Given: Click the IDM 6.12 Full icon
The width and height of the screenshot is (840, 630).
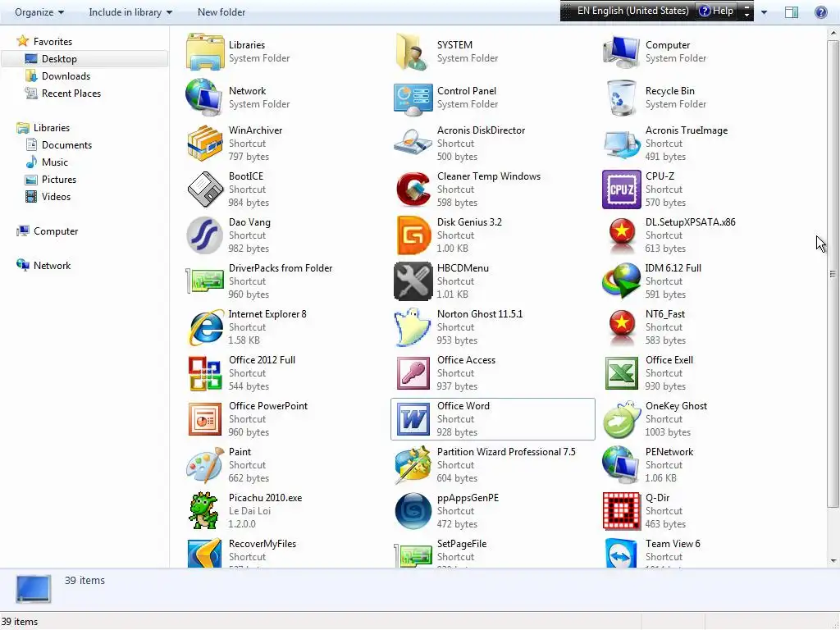Looking at the screenshot, I should click(x=622, y=281).
